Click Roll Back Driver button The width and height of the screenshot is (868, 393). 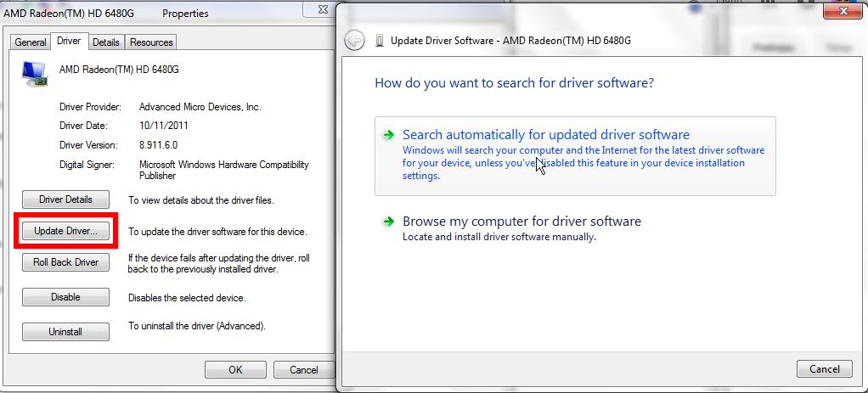66,262
